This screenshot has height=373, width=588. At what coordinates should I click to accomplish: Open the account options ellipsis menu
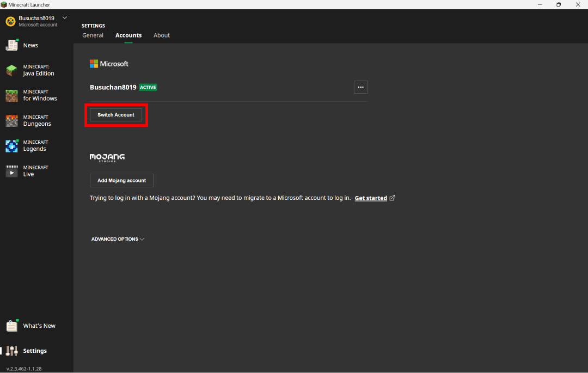[x=360, y=87]
